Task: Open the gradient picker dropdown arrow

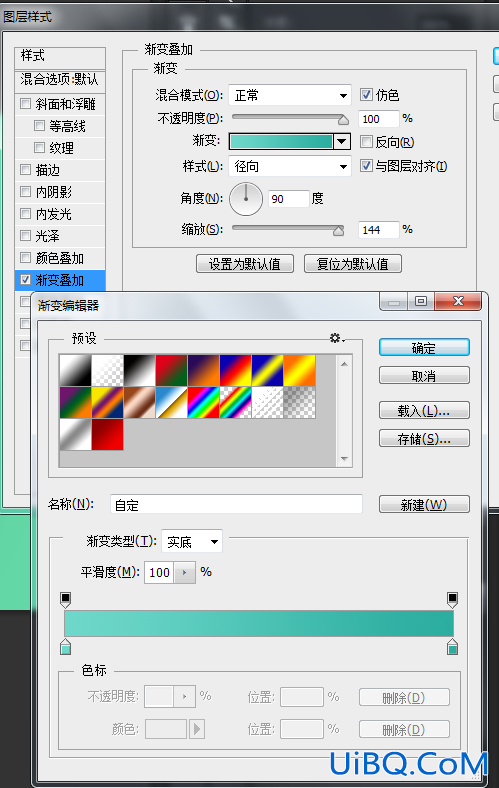Action: tap(342, 142)
